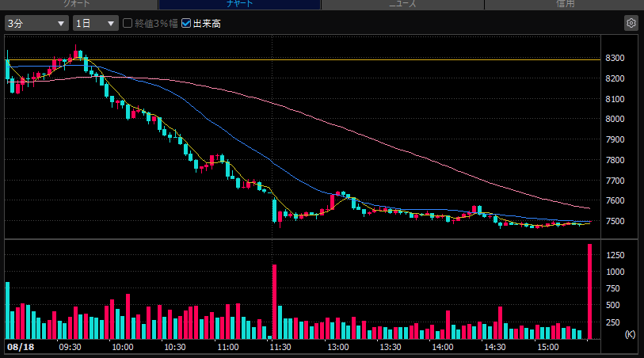Click the 8300 price axis label
The height and width of the screenshot is (358, 644).
click(x=615, y=58)
